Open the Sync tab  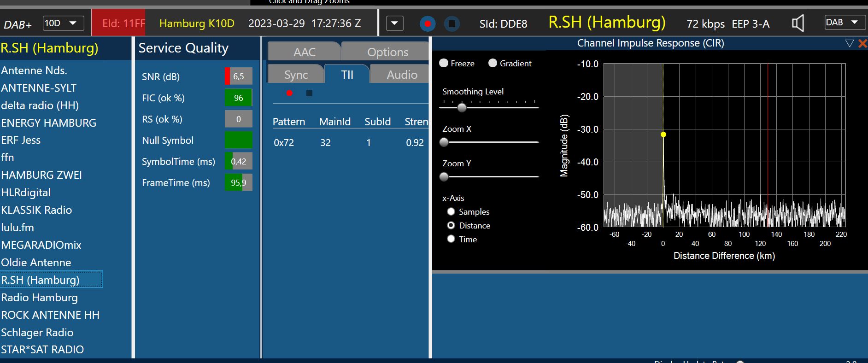(x=296, y=75)
